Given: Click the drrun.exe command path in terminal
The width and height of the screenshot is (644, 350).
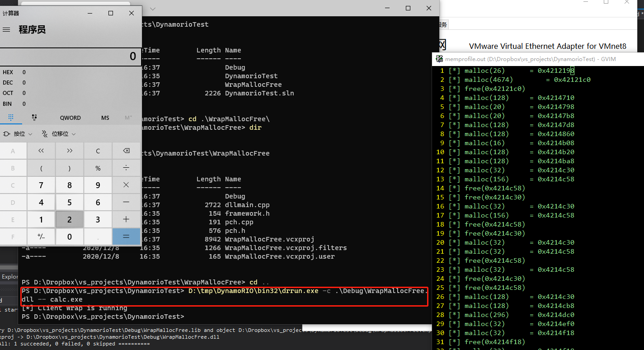Looking at the screenshot, I should click(254, 291).
